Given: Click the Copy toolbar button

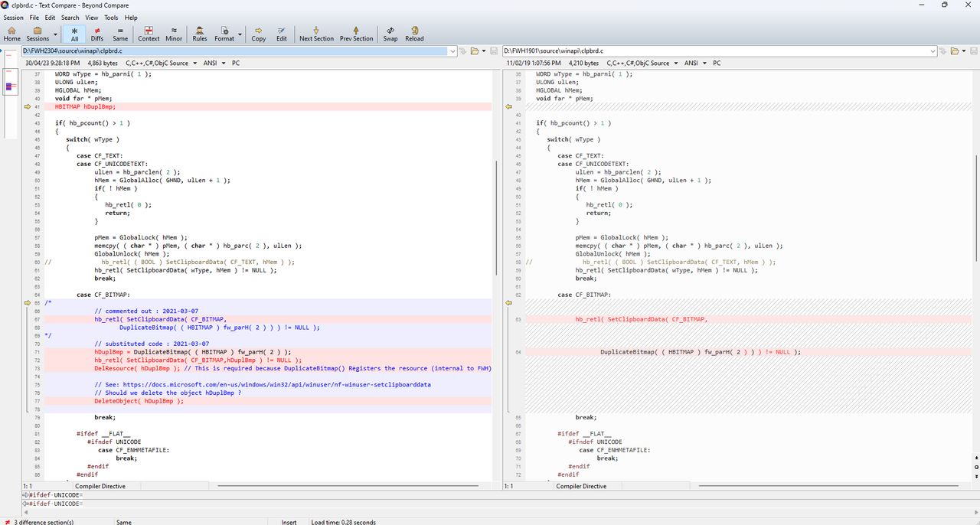Looking at the screenshot, I should point(259,34).
